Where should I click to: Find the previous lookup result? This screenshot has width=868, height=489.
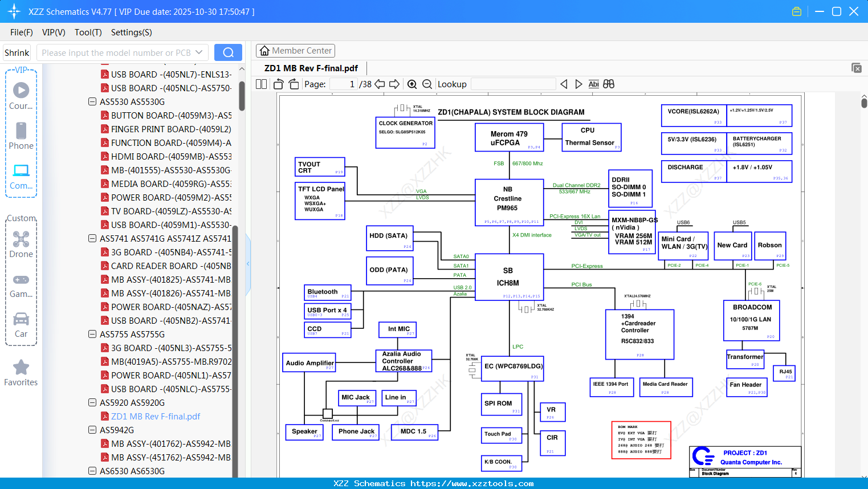pyautogui.click(x=564, y=84)
